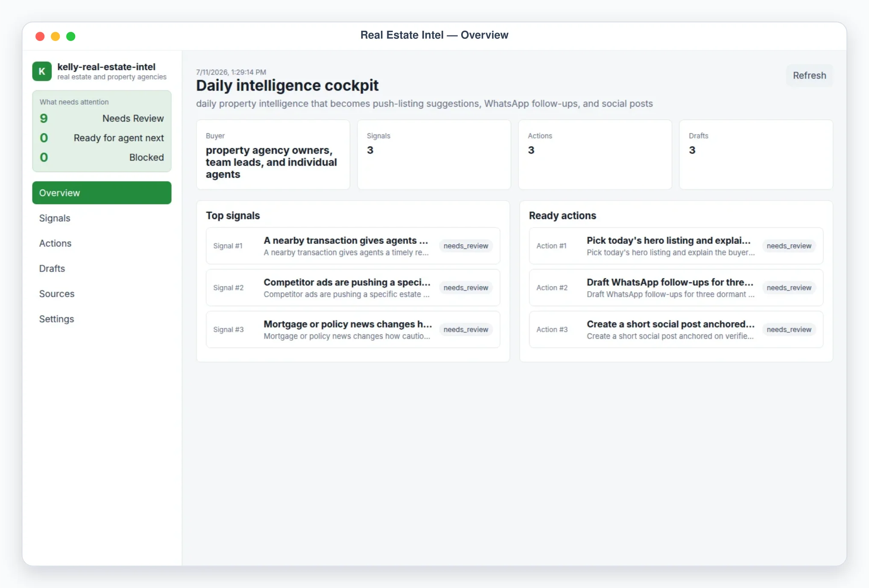Open Action #1 hero listing row
Image resolution: width=869 pixels, height=588 pixels.
pos(676,246)
